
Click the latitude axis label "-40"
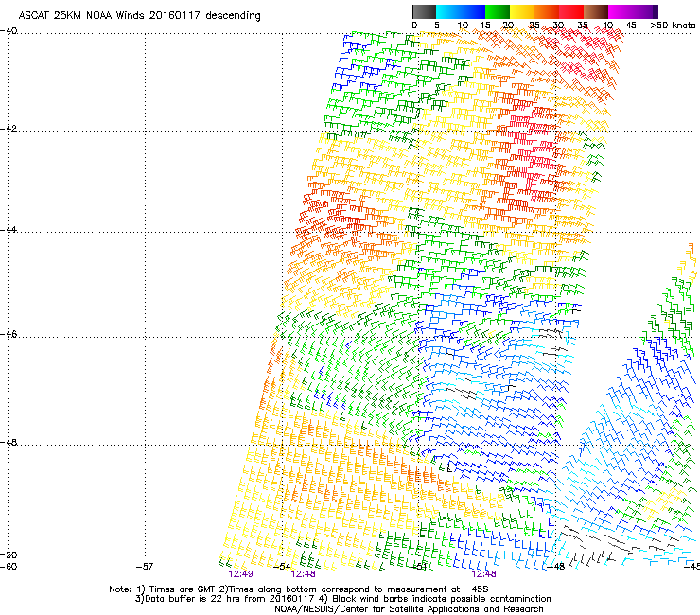[9, 31]
